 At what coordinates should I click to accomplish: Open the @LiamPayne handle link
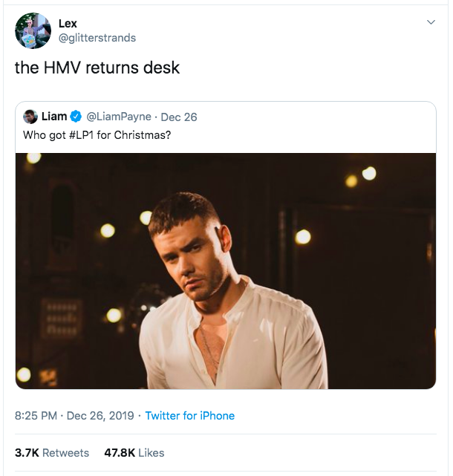point(119,117)
